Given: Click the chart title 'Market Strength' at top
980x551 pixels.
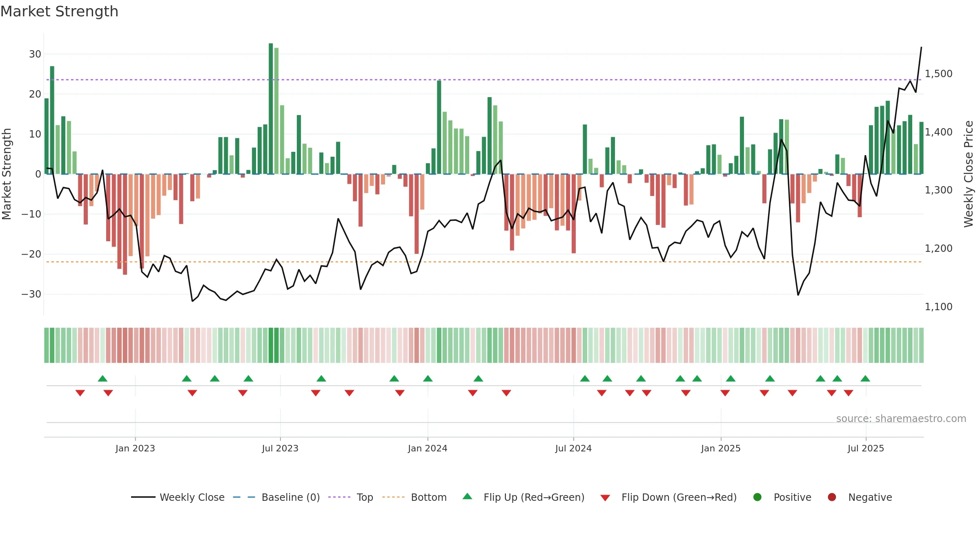Looking at the screenshot, I should click(59, 11).
